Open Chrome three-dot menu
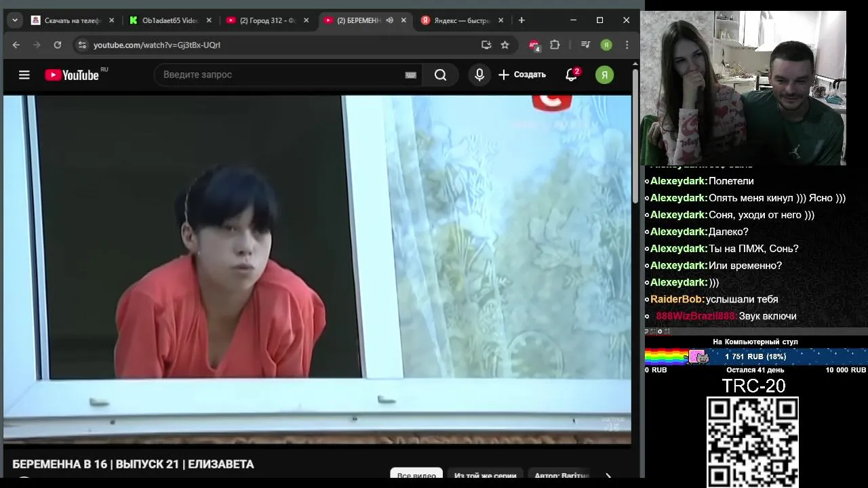The width and height of the screenshot is (868, 488). (627, 45)
